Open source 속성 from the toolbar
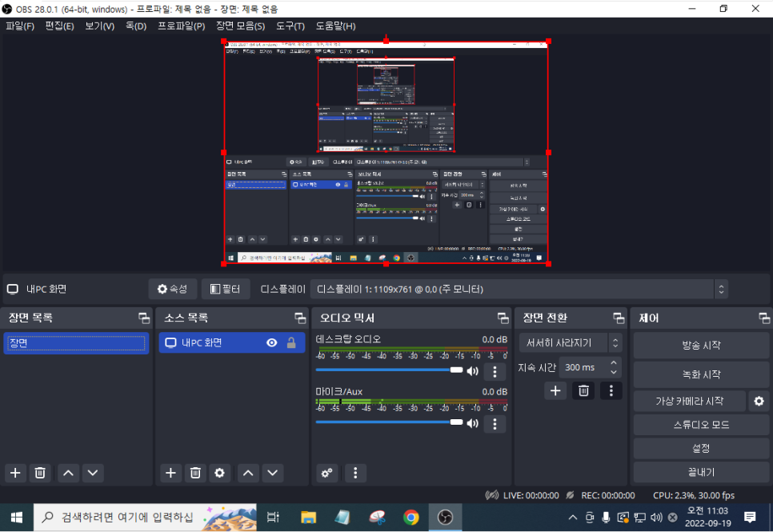773x532 pixels. (x=173, y=289)
